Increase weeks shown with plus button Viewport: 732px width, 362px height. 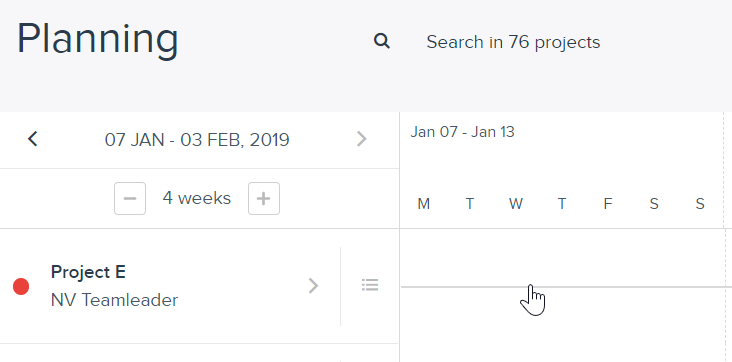coord(264,199)
